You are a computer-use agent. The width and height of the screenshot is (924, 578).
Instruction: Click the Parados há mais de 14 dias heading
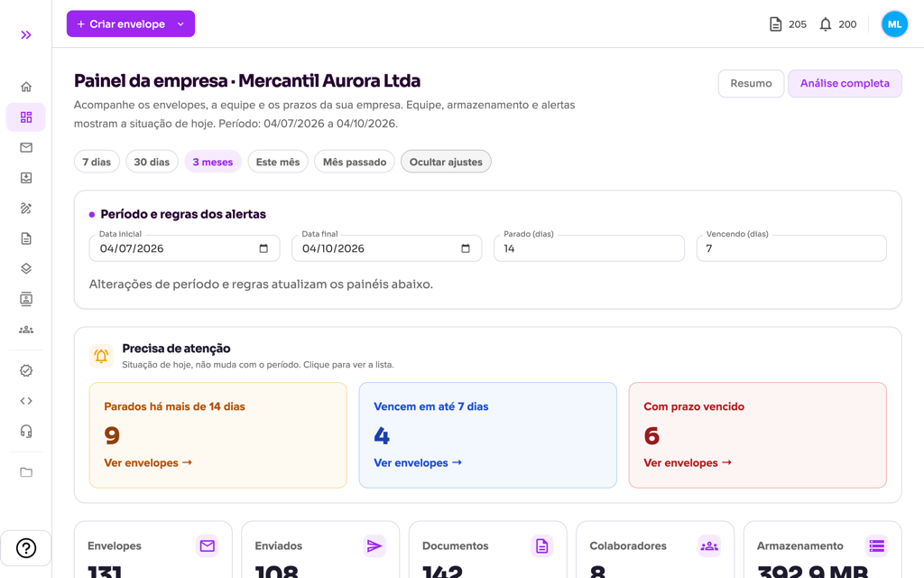click(x=174, y=406)
